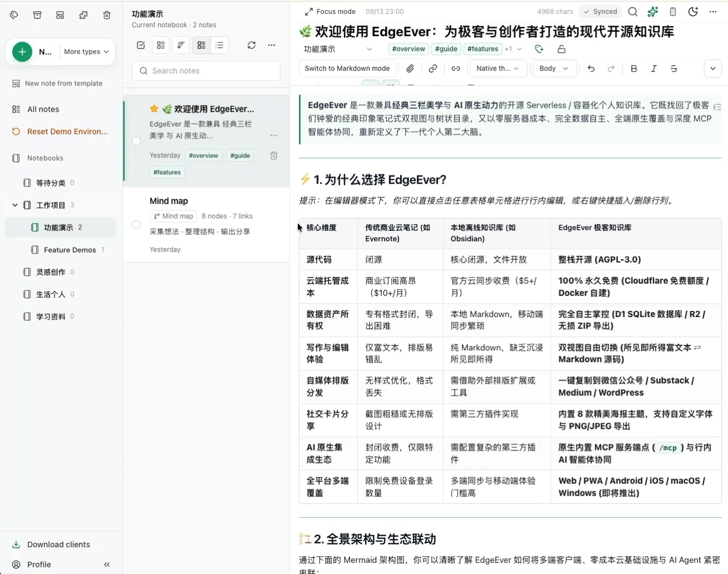Click the #guide tag in editor header
The height and width of the screenshot is (574, 728).
click(446, 49)
